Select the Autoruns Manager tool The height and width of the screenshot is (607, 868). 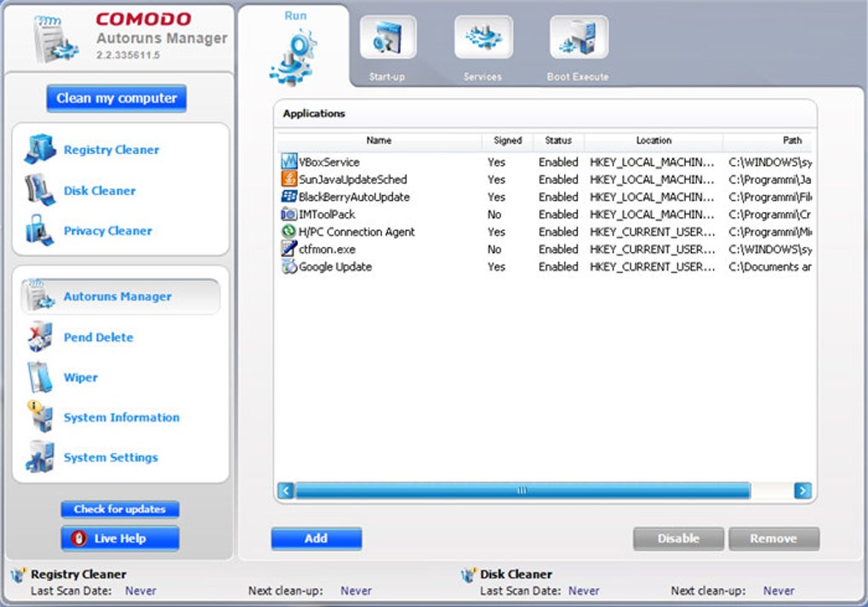click(x=117, y=296)
